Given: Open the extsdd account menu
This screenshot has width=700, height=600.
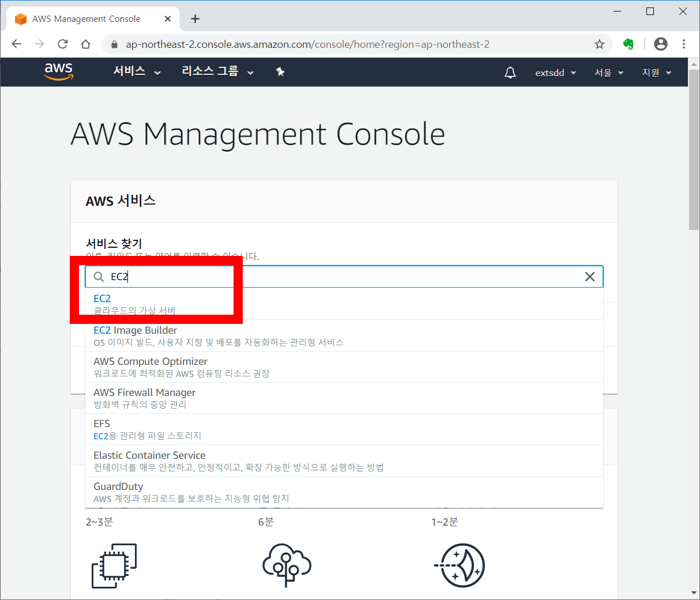Looking at the screenshot, I should [x=555, y=73].
